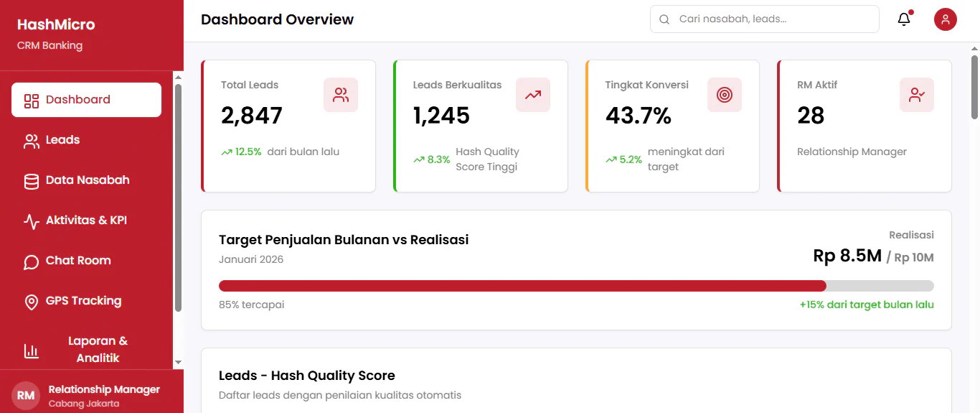The height and width of the screenshot is (413, 980).
Task: Click 'Januari 2026' period label
Action: click(251, 259)
